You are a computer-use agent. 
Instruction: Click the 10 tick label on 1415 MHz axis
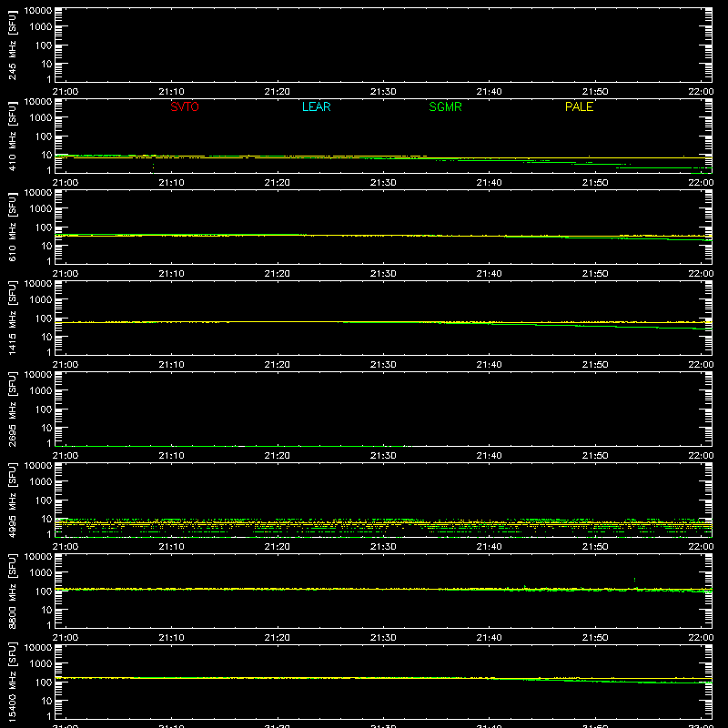[x=46, y=337]
